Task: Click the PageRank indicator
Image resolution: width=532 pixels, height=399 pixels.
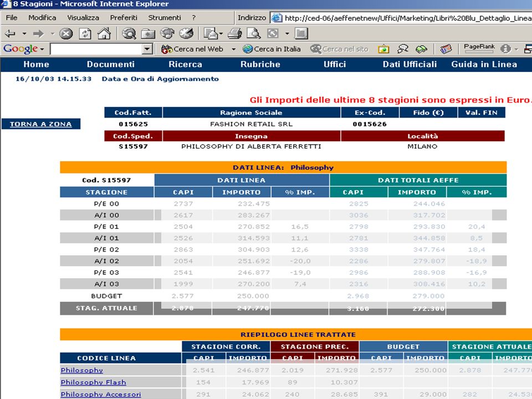Action: [x=479, y=49]
